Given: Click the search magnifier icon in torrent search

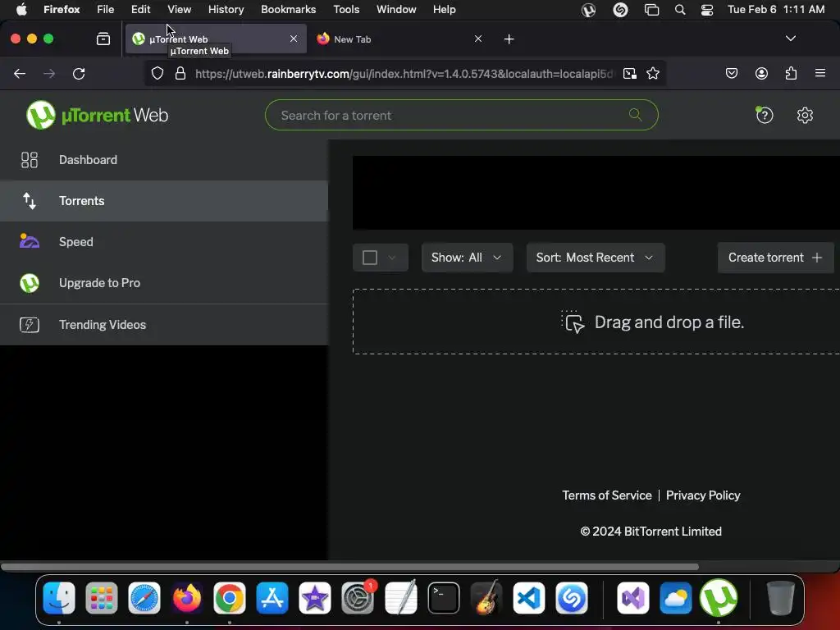Looking at the screenshot, I should (636, 115).
